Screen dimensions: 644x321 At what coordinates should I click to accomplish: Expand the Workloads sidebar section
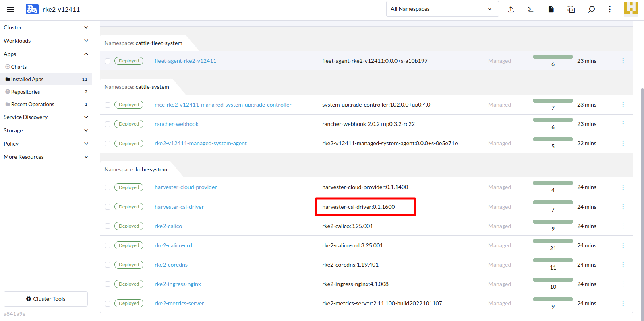(46, 41)
